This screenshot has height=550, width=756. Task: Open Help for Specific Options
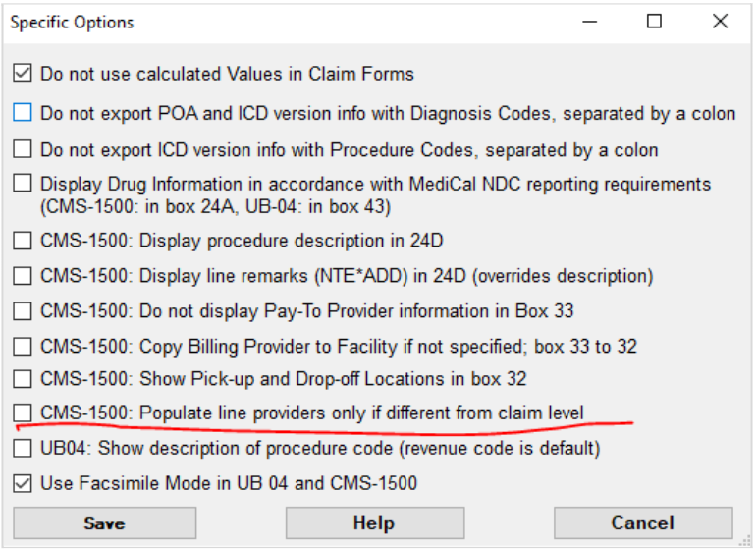(375, 522)
